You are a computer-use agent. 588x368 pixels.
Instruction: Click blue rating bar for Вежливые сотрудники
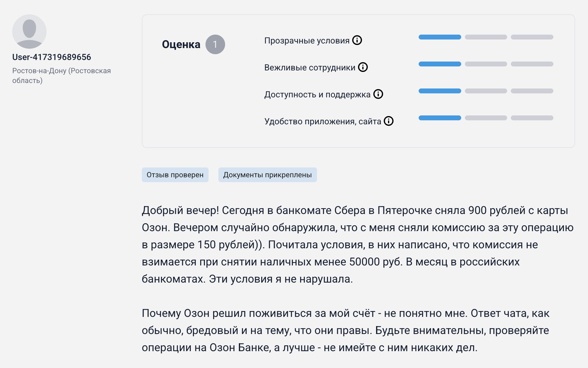(x=439, y=64)
